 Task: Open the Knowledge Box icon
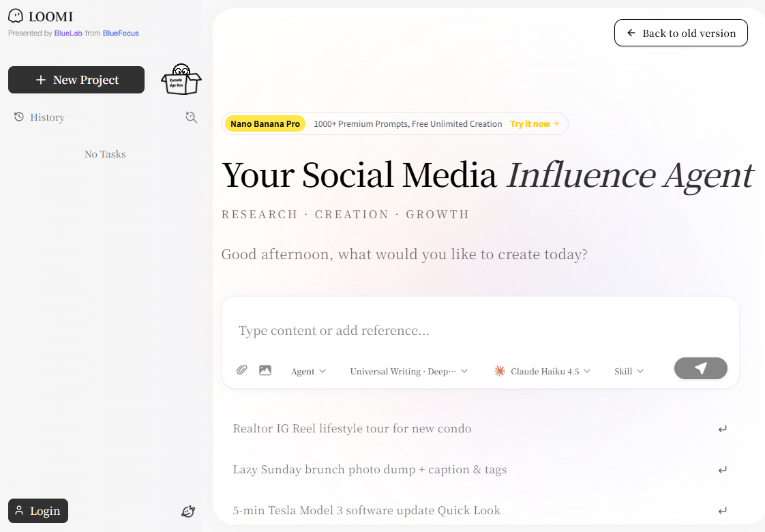181,80
